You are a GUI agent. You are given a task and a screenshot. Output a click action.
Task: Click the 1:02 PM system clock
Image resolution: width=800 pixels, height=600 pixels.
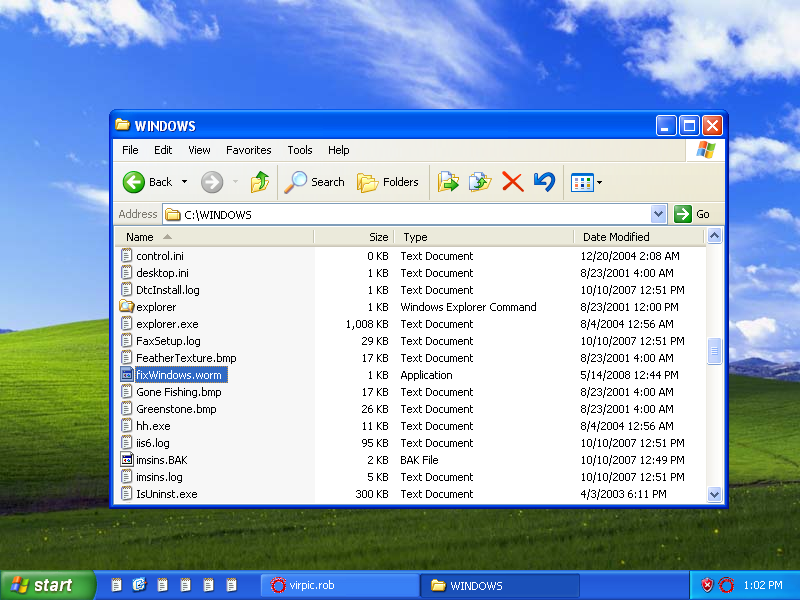(763, 585)
